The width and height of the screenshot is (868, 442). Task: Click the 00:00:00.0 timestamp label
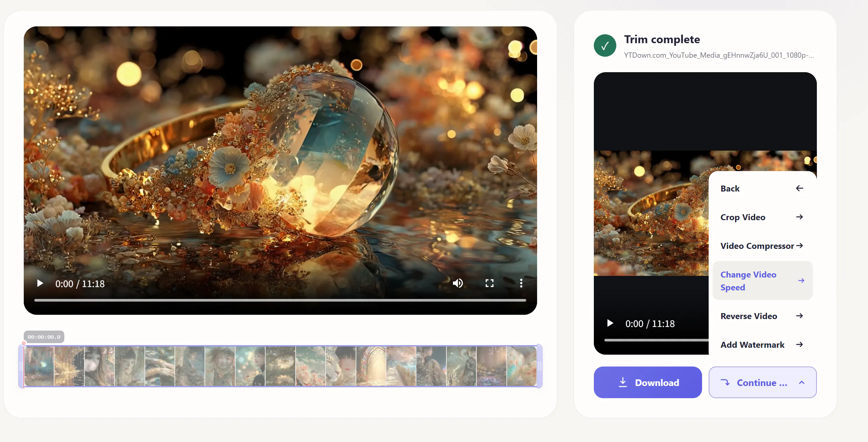click(44, 337)
